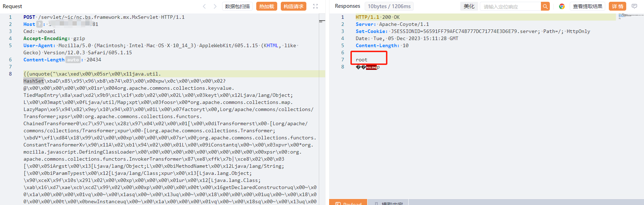Click the orange search magnifier icon
The width and height of the screenshot is (644, 205).
coord(545,6)
